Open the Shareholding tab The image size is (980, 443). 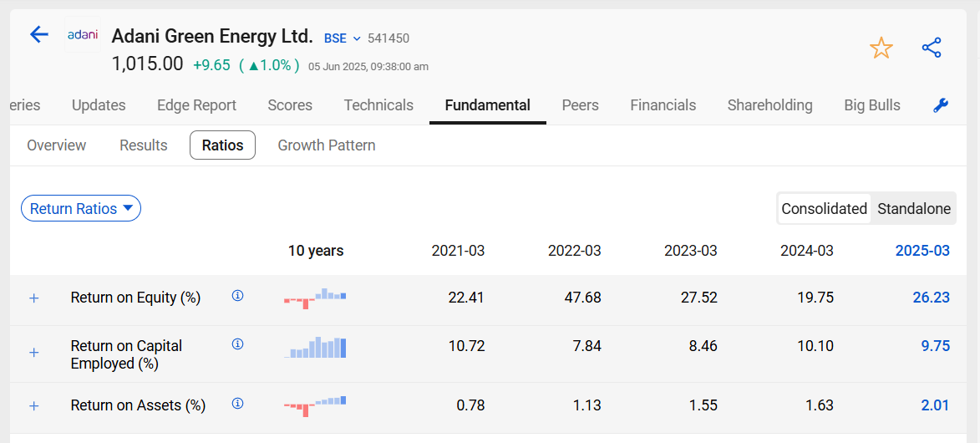click(770, 105)
